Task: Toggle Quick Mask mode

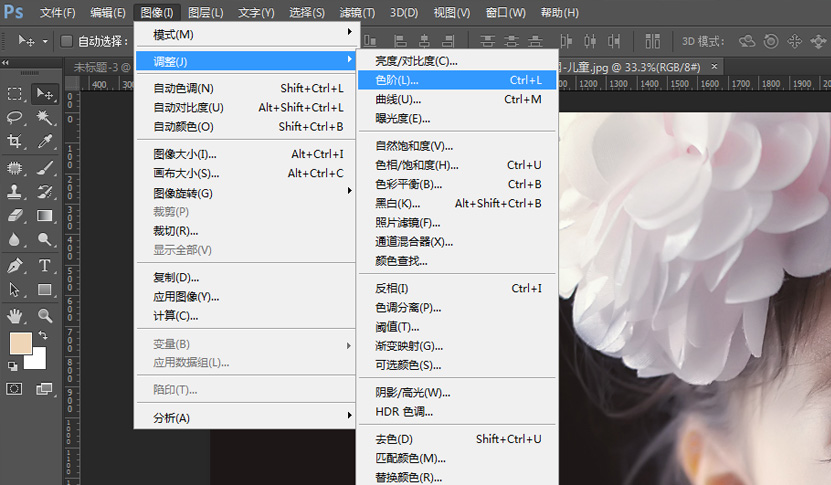Action: tap(14, 389)
